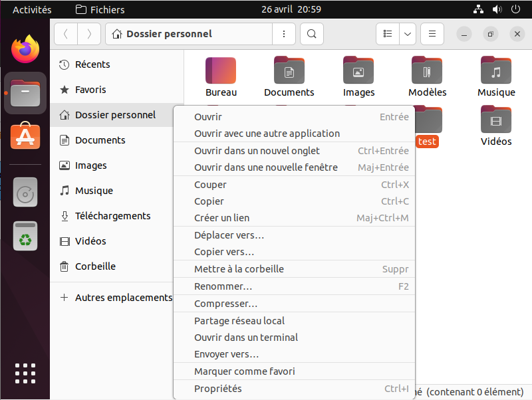Select 'Mettre à la corbeille' menu entry
This screenshot has height=400, width=532.
[239, 269]
